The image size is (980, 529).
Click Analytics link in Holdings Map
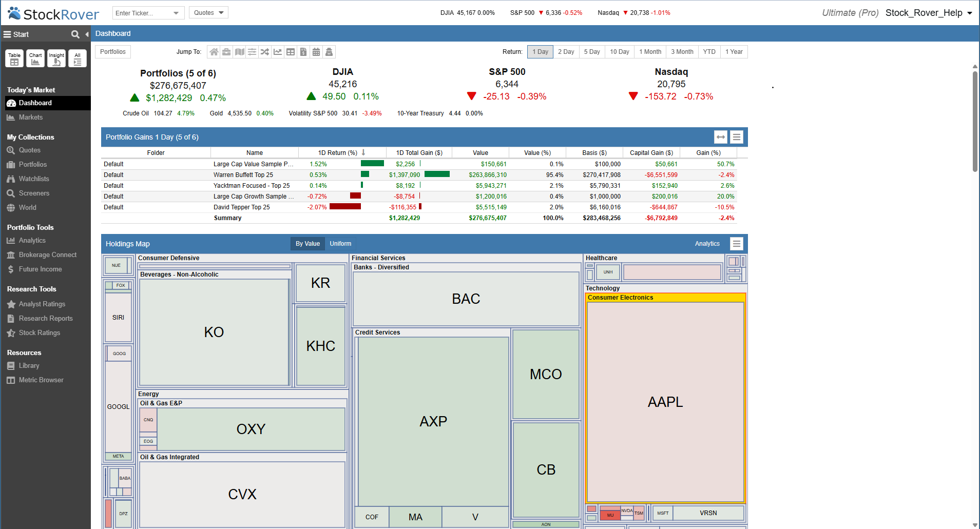tap(707, 244)
